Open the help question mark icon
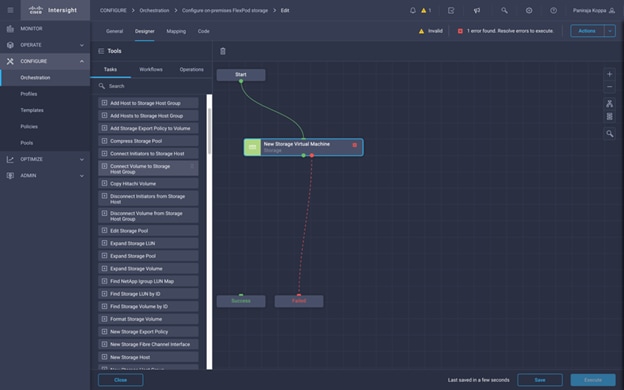The height and width of the screenshot is (390, 624). pos(554,11)
